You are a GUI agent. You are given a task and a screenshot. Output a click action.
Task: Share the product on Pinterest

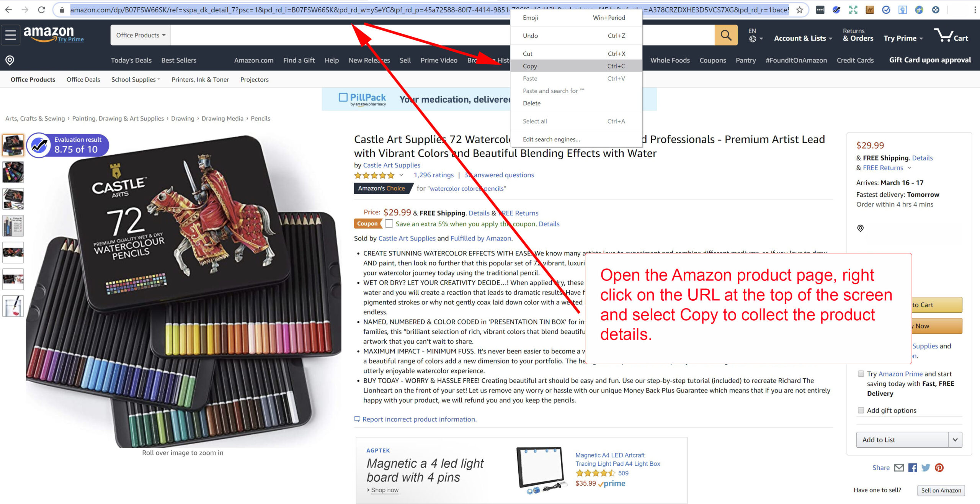(x=939, y=468)
